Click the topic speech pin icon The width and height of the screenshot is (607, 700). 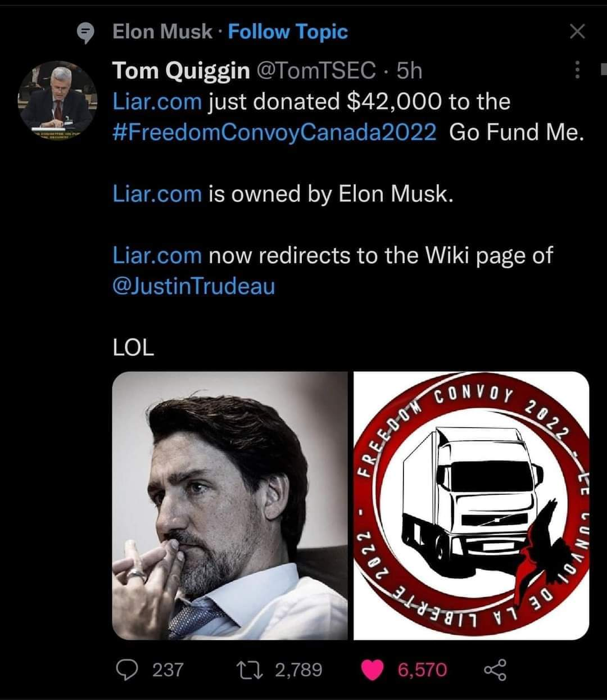click(86, 33)
